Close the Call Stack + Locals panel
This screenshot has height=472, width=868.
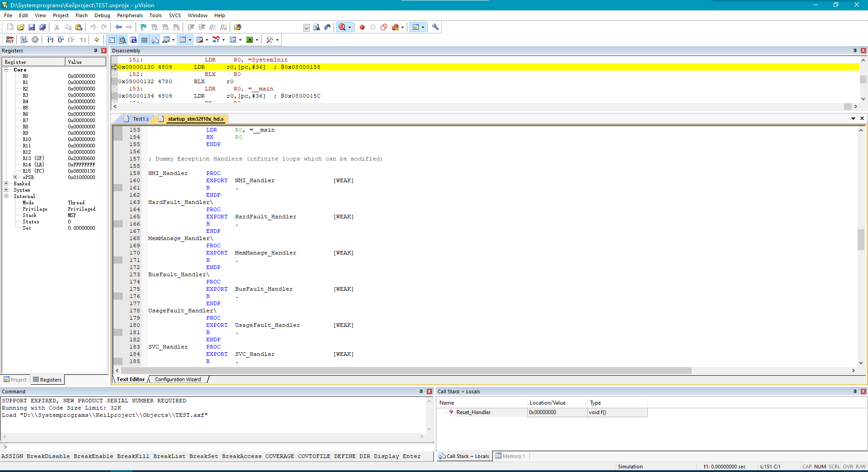tap(863, 392)
